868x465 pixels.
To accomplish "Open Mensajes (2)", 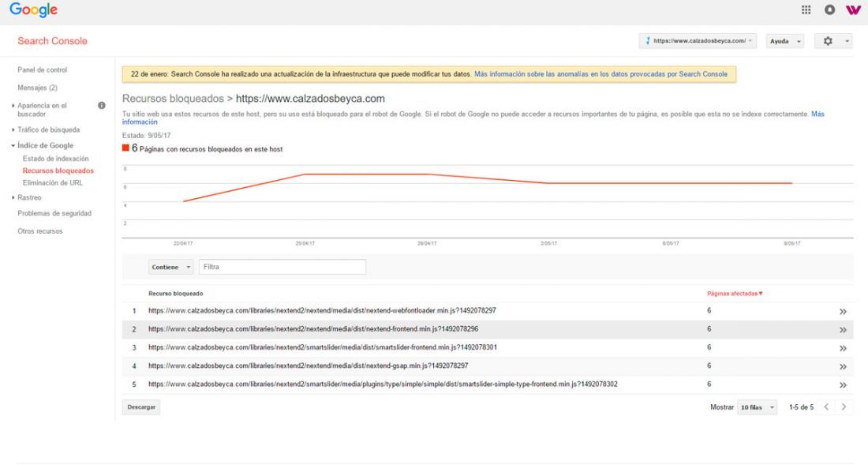I will point(37,88).
